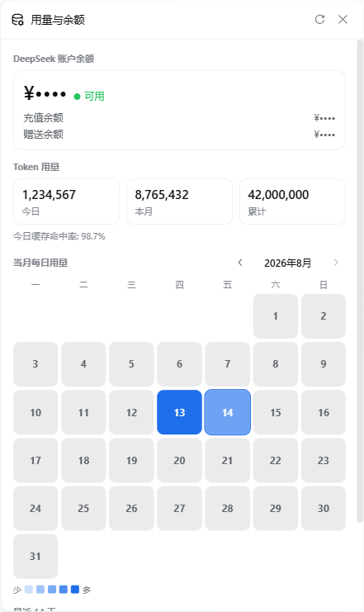Select day 10 in the calendar

[35, 412]
